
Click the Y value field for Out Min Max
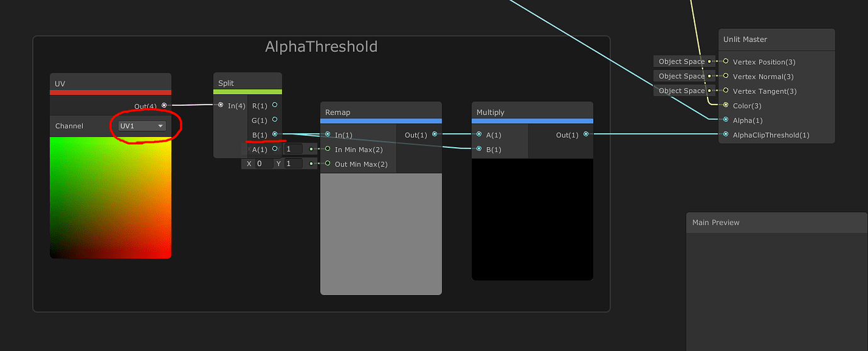[x=293, y=164]
